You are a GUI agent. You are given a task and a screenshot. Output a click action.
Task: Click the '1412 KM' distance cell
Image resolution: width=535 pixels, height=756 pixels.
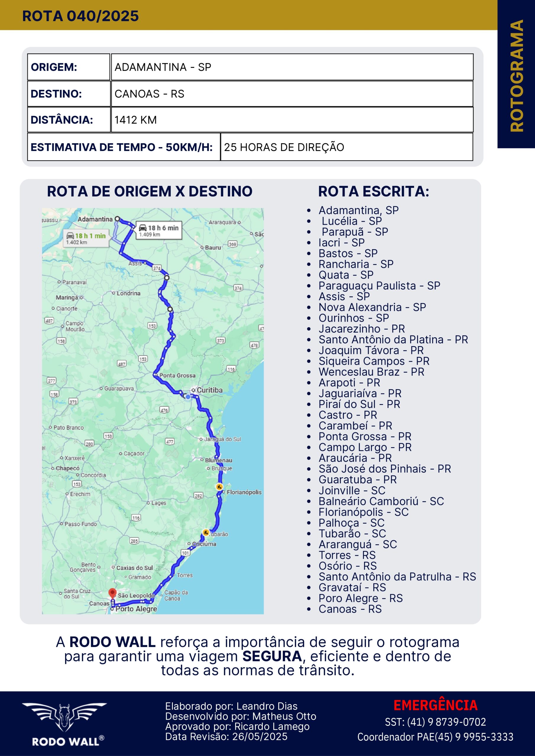coord(292,120)
